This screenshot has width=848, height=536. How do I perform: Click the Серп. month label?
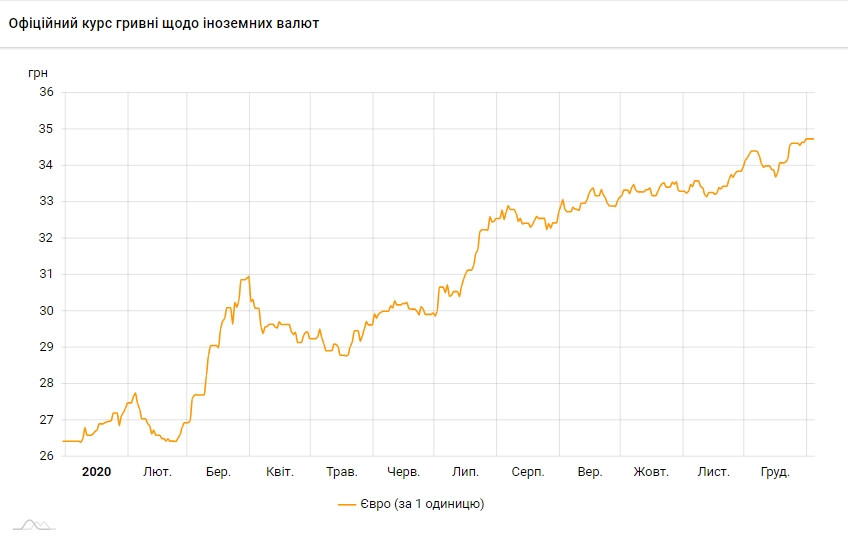[x=527, y=472]
